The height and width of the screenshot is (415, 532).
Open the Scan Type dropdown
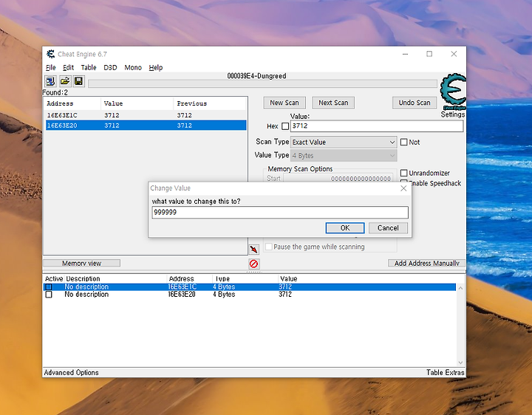point(344,142)
